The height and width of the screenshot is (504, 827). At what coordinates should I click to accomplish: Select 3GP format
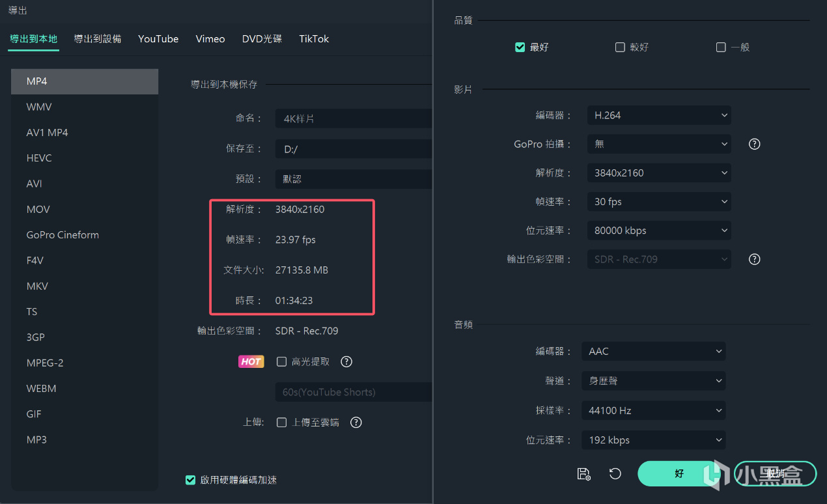[x=85, y=337]
